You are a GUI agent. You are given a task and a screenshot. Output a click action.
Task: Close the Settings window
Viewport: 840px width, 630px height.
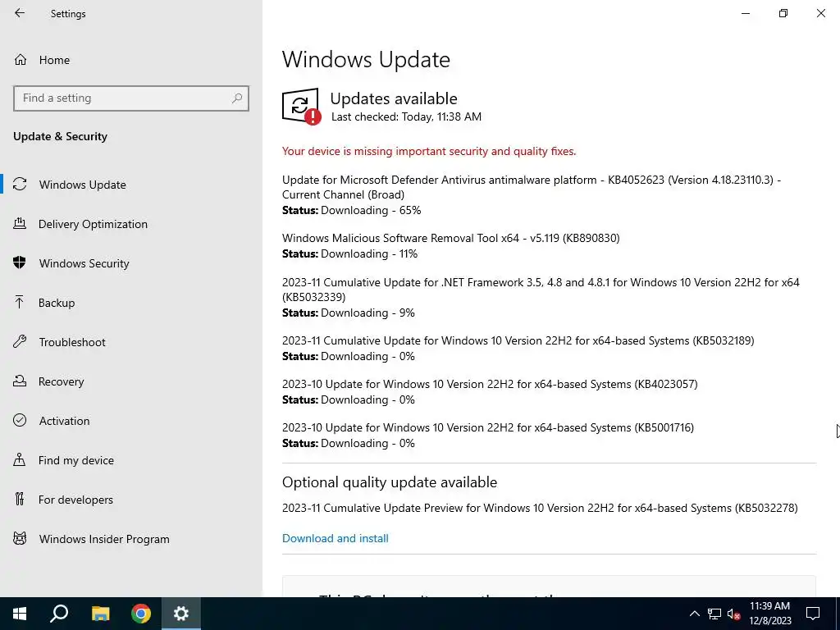click(820, 13)
